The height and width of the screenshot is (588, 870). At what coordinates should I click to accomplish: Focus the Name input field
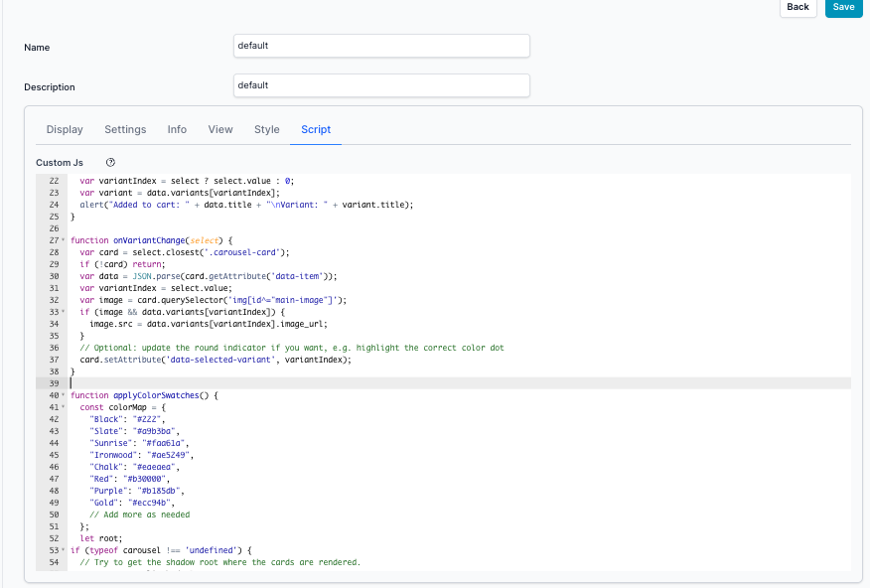381,46
